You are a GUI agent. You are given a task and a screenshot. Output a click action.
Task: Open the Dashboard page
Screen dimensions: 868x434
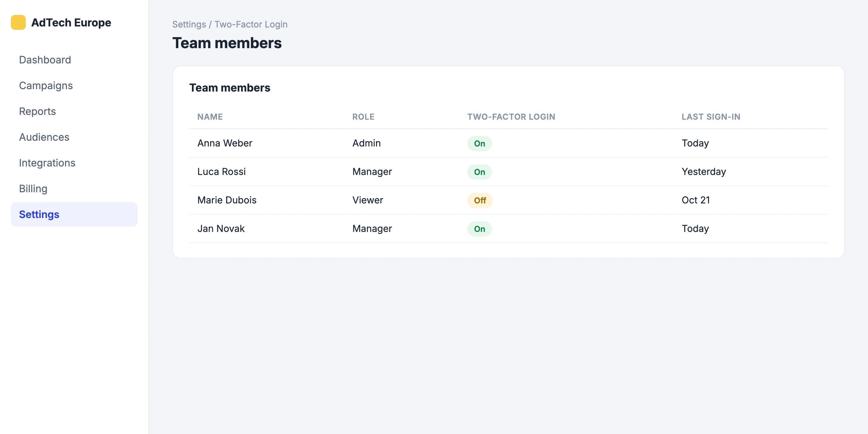click(x=45, y=60)
